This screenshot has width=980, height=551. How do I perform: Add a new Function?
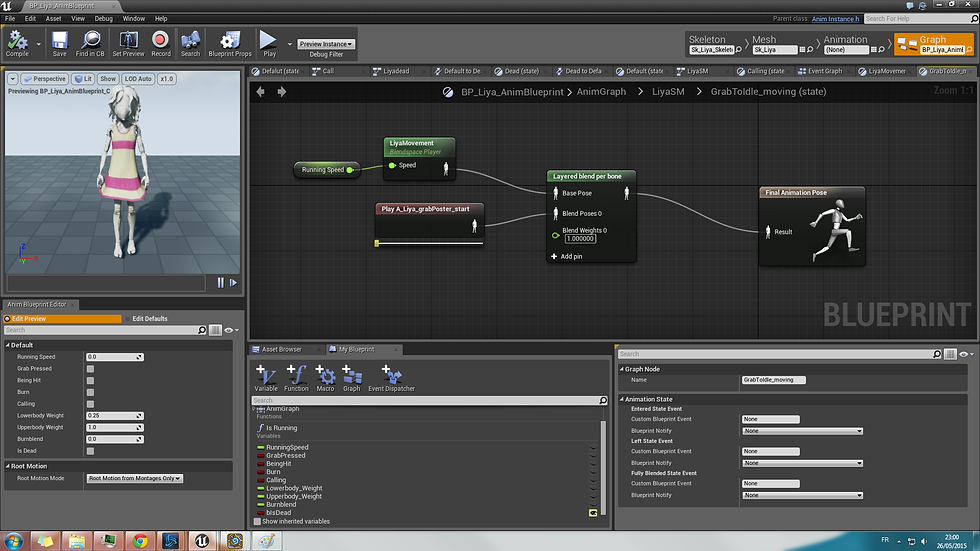click(x=296, y=379)
